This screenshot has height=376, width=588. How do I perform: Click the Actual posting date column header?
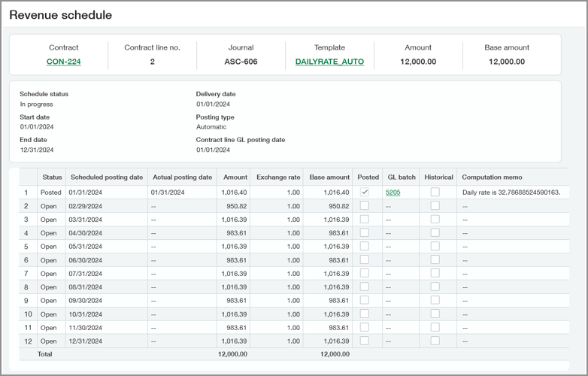point(182,177)
